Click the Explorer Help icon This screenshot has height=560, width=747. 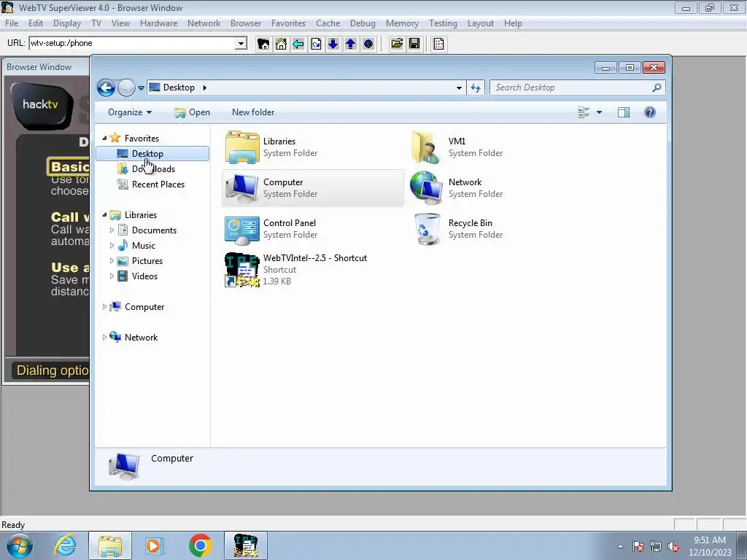pyautogui.click(x=650, y=112)
